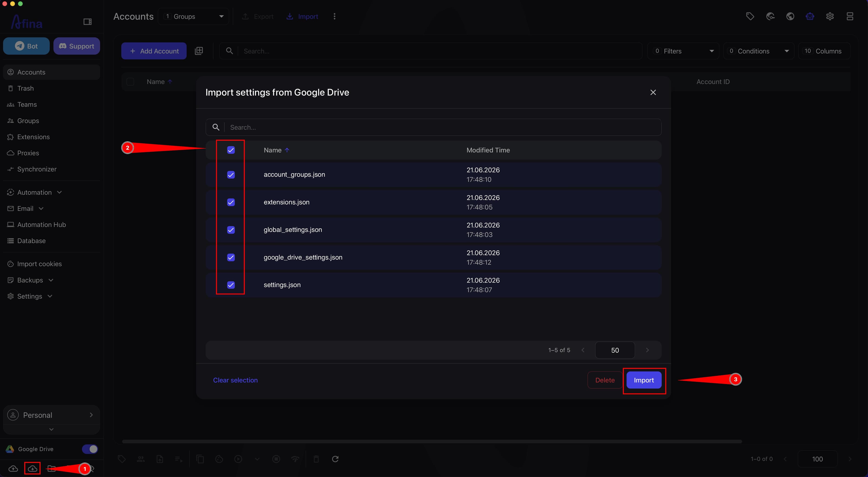Click the cloud download icon below Google Drive
This screenshot has width=868, height=477.
(x=32, y=468)
